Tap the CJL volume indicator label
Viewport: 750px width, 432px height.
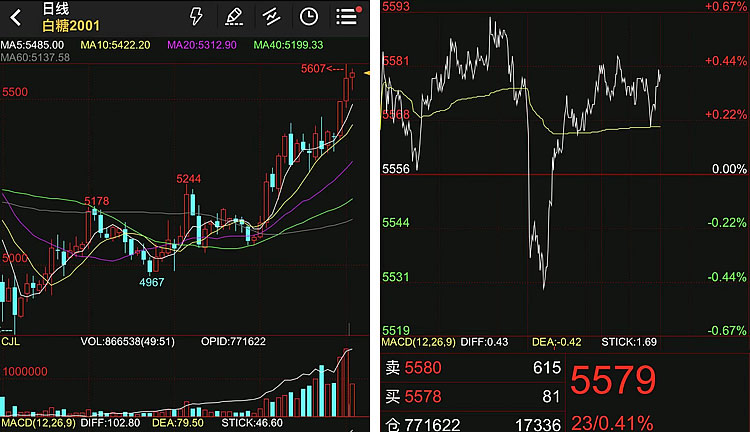[11, 342]
